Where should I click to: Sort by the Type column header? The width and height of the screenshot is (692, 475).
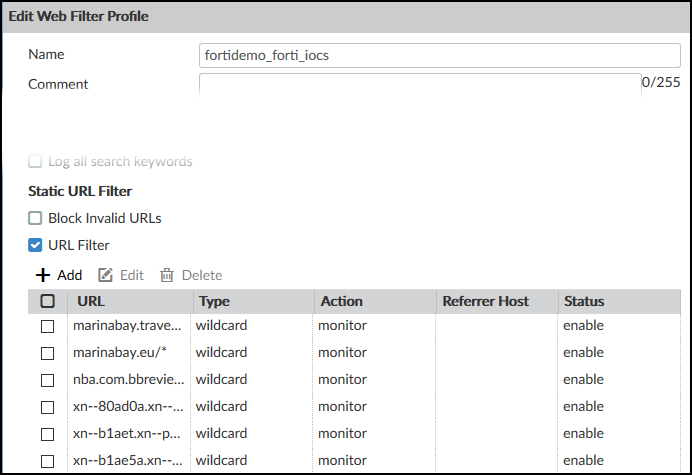[214, 301]
